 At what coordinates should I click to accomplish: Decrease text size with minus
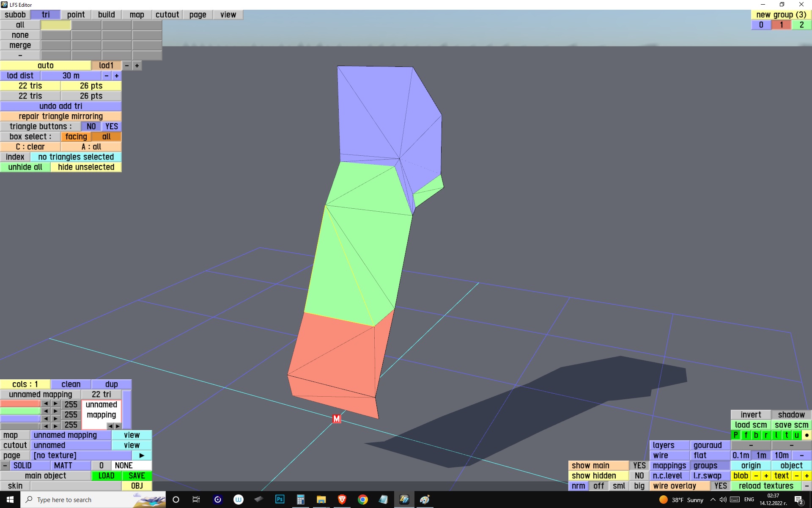pyautogui.click(x=796, y=476)
